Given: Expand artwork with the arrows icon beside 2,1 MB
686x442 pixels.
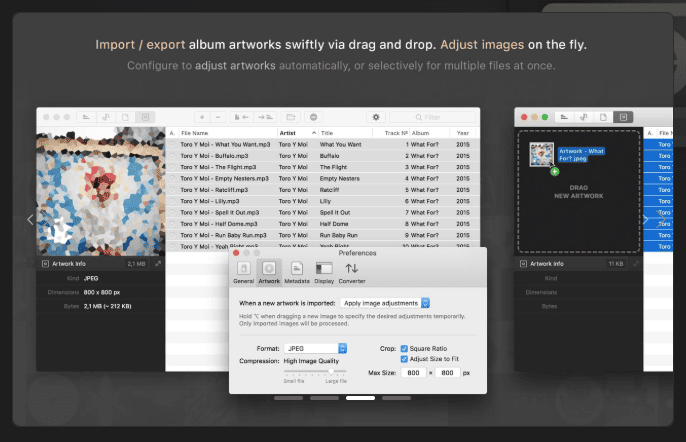Looking at the screenshot, I should tap(158, 263).
